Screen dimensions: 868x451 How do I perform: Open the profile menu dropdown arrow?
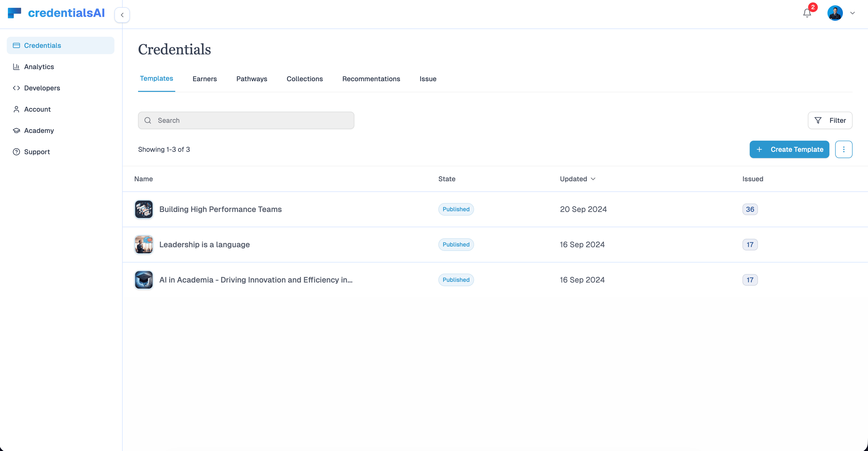pos(853,13)
